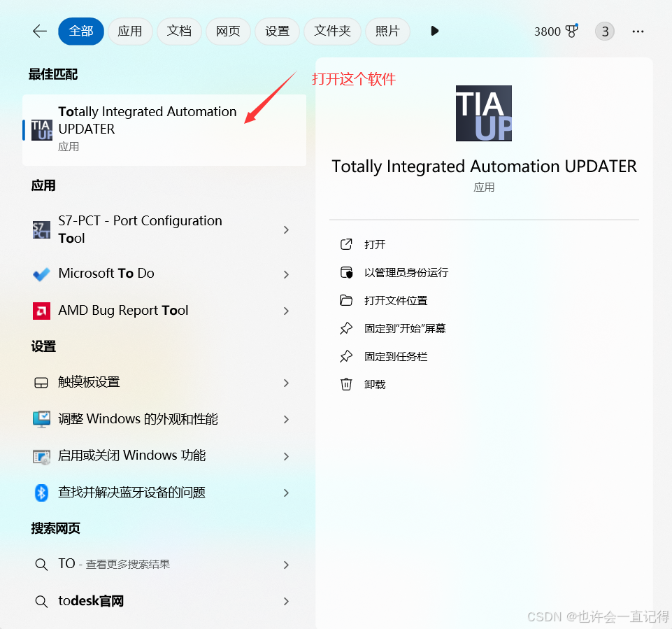Expand S7-PCT Port Configuration Tool chevron
The height and width of the screenshot is (629, 672).
[286, 230]
